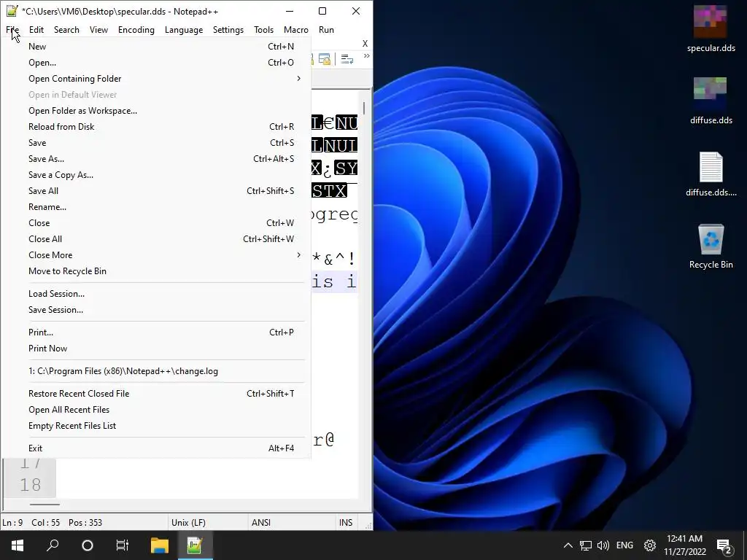
Task: Open Cortana circle in taskbar
Action: coord(88,545)
